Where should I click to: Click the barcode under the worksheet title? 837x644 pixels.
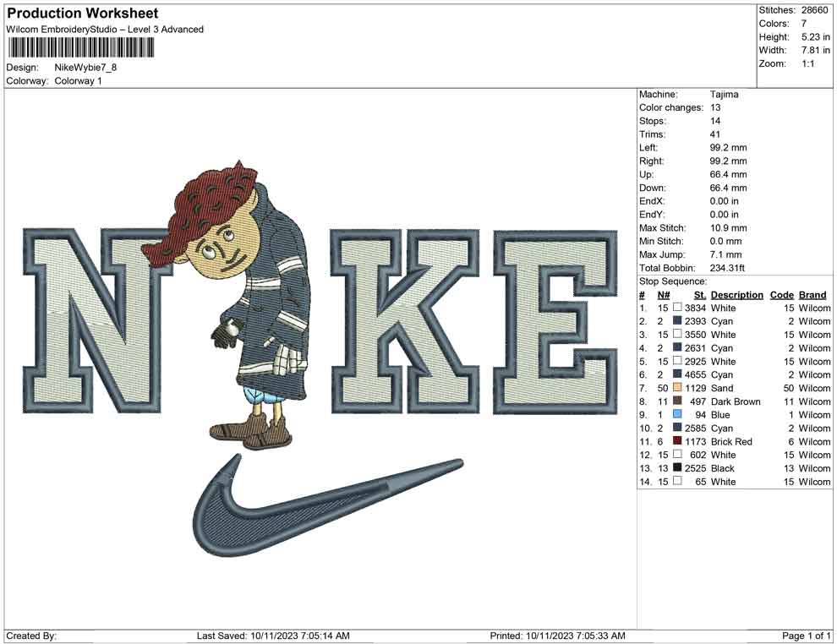(80, 48)
